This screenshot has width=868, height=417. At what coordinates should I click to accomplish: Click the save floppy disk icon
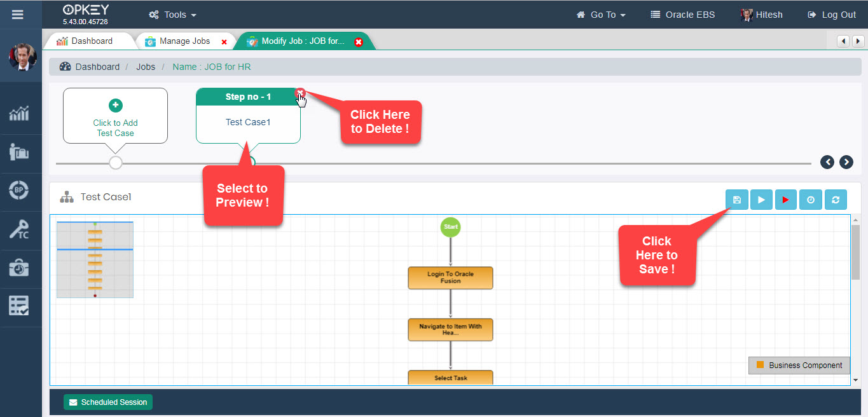[x=736, y=200]
